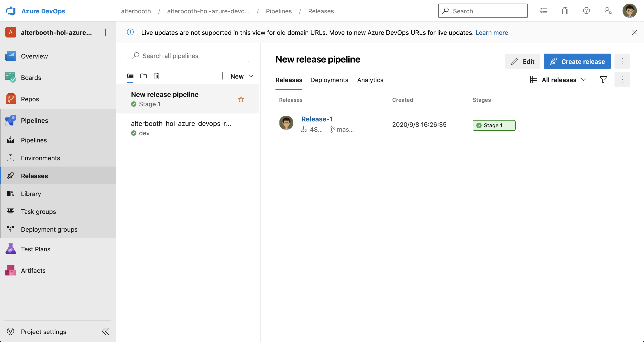Open the folder view of pipelines
This screenshot has height=342, width=644.
point(144,76)
